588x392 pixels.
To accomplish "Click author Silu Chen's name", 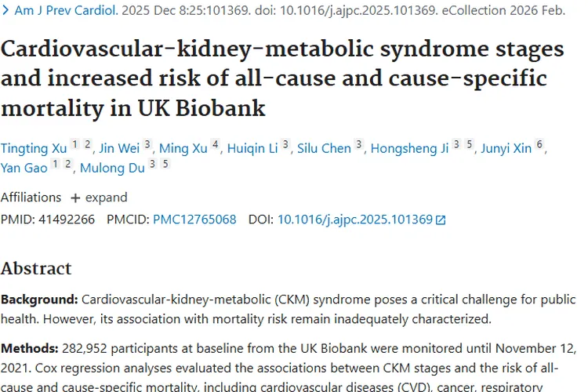I will [324, 149].
